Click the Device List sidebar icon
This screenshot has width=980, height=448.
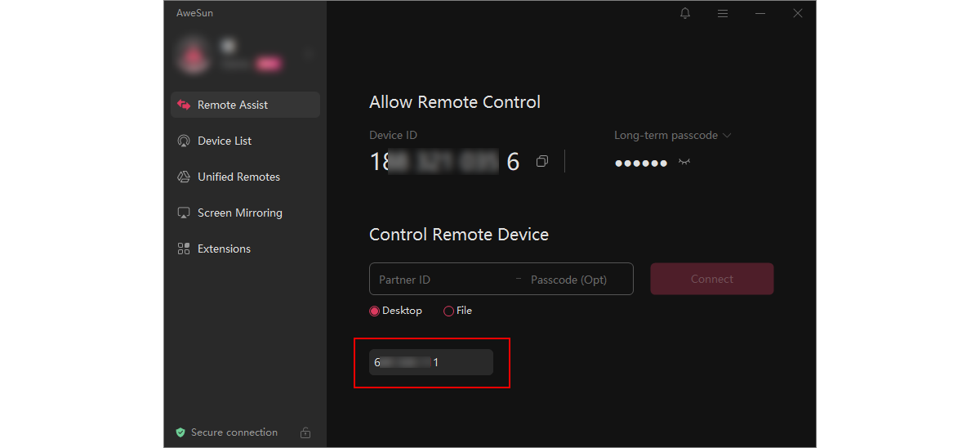pos(184,141)
